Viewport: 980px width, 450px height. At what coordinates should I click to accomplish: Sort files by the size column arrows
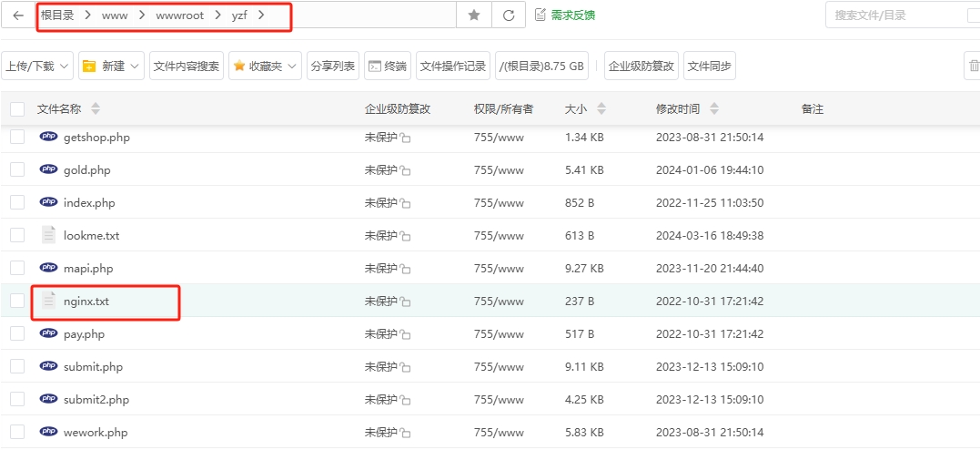(x=601, y=109)
